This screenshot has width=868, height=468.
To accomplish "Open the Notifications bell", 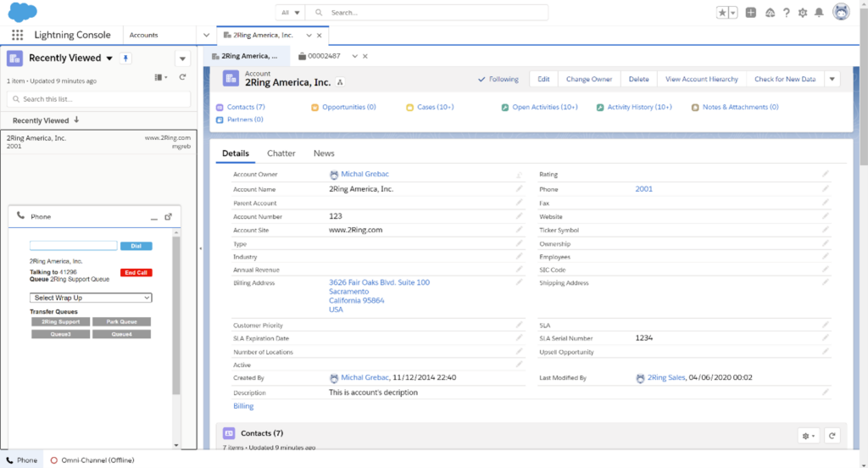I will click(820, 13).
